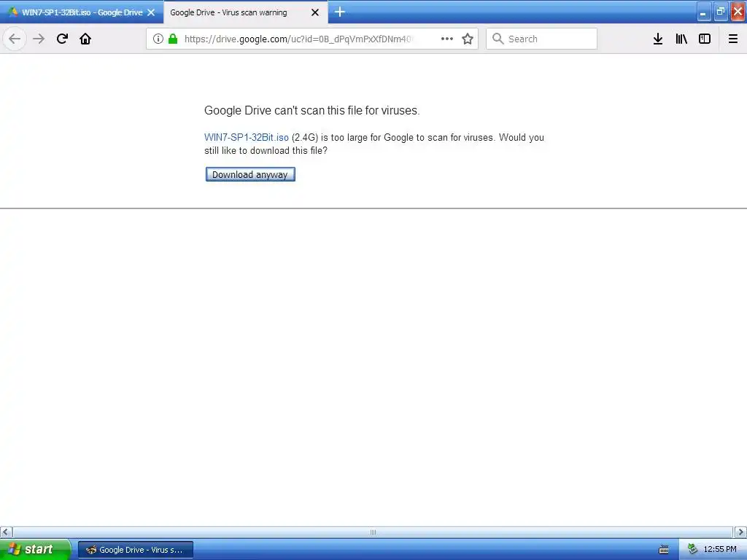Image resolution: width=747 pixels, height=560 pixels.
Task: Click the heading about scanning viruses
Action: click(x=312, y=111)
